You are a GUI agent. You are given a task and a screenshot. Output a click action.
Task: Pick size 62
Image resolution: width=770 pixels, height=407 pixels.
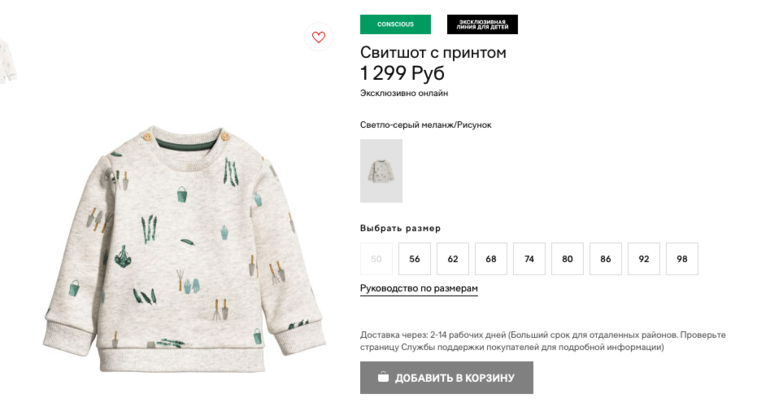[452, 259]
